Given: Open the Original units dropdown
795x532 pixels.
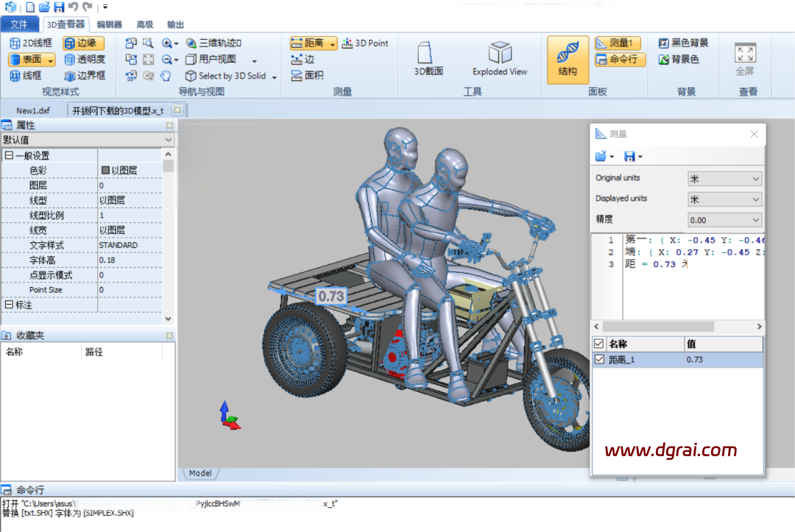Looking at the screenshot, I should coord(724,179).
